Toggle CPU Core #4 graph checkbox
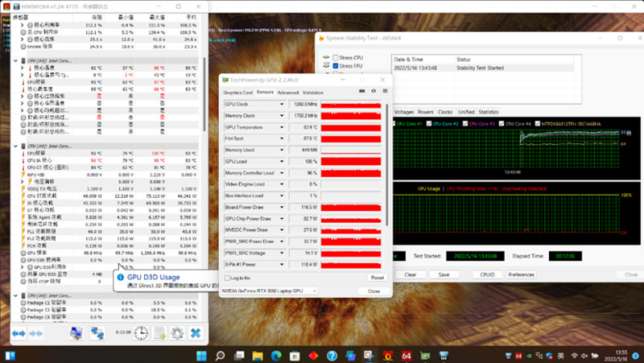Screen dimensions: 644x363 [502, 124]
